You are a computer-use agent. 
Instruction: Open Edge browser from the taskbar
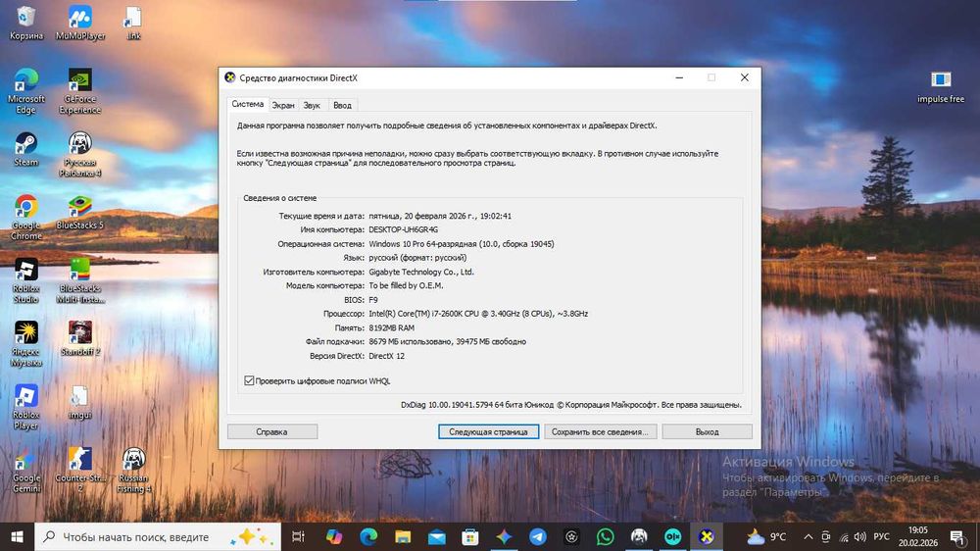tap(368, 536)
